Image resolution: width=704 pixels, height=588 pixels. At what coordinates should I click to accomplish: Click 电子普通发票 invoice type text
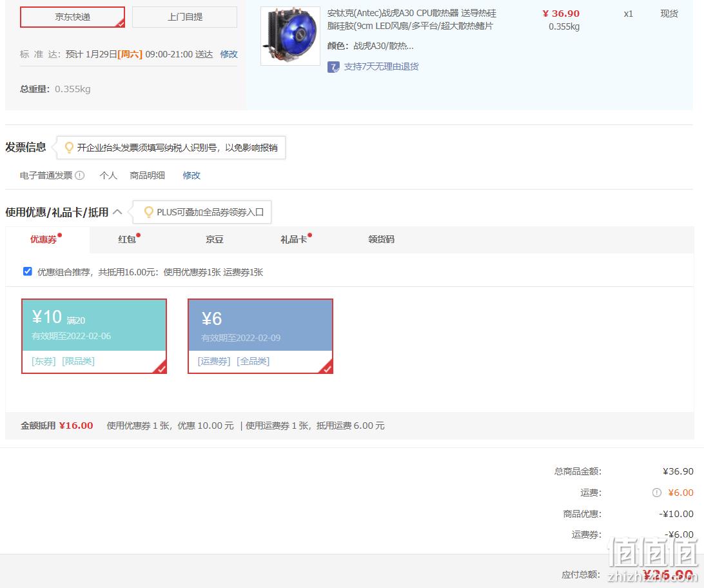coord(46,175)
